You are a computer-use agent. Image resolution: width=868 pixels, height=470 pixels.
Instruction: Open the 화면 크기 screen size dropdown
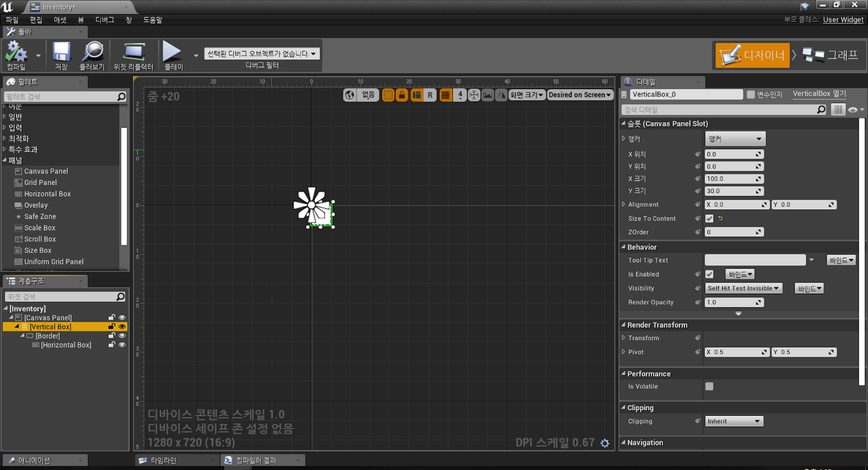pyautogui.click(x=526, y=95)
